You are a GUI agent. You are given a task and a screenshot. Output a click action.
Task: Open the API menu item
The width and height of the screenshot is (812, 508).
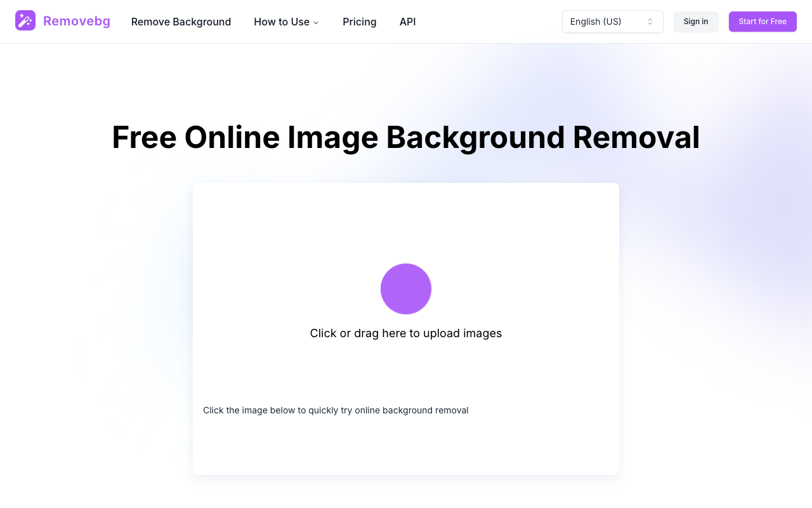pos(408,22)
